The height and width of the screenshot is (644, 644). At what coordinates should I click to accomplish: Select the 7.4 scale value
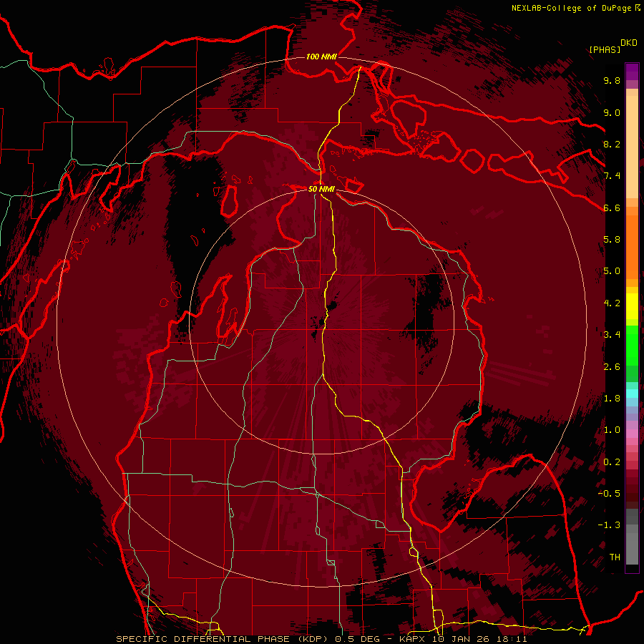[612, 176]
